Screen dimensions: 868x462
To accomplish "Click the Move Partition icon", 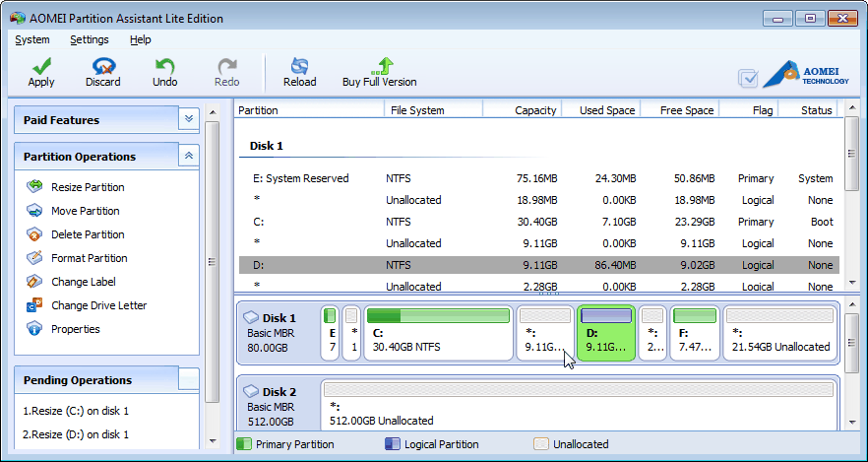I will [34, 211].
